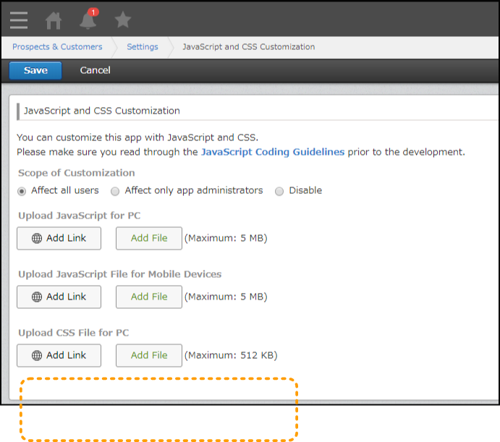
Task: Add File under Upload JavaScript for PC
Action: 149,238
